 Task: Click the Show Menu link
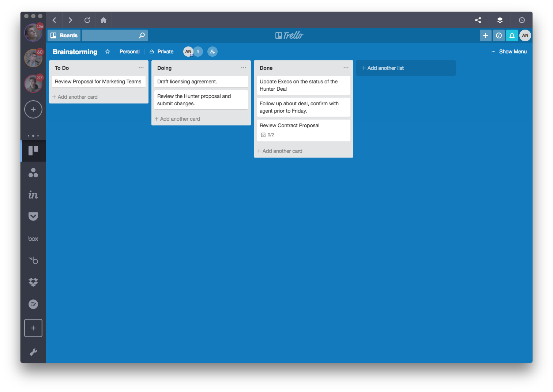coord(513,52)
